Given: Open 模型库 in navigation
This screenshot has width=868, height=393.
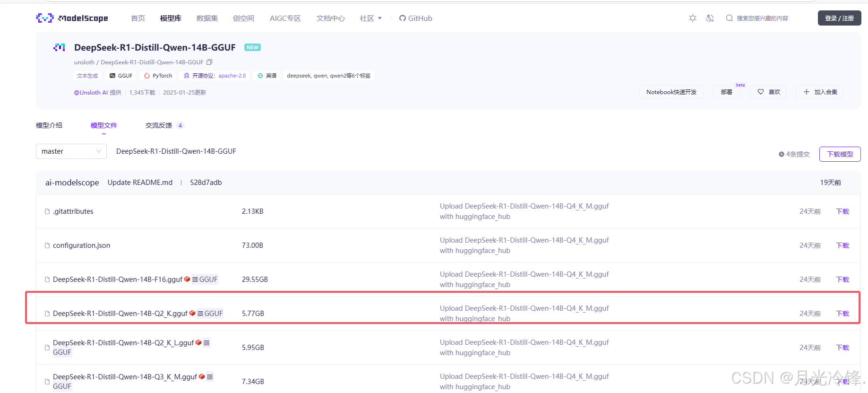Looking at the screenshot, I should [171, 18].
